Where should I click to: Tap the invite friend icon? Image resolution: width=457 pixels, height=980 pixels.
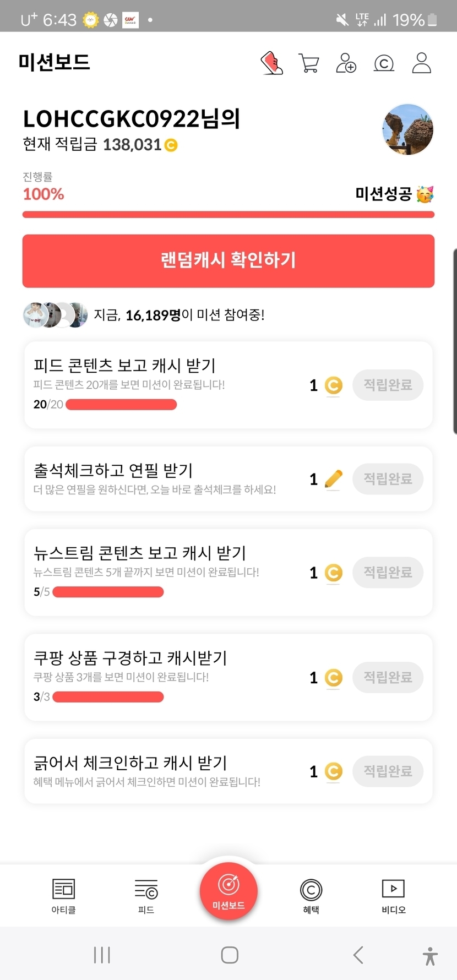click(346, 63)
